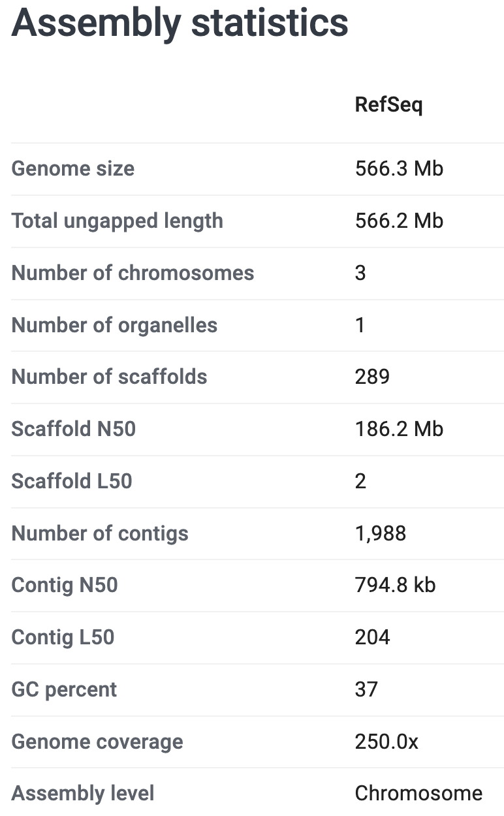
Task: Click the 186.2 Mb Scaffold N50 value
Action: (x=399, y=429)
